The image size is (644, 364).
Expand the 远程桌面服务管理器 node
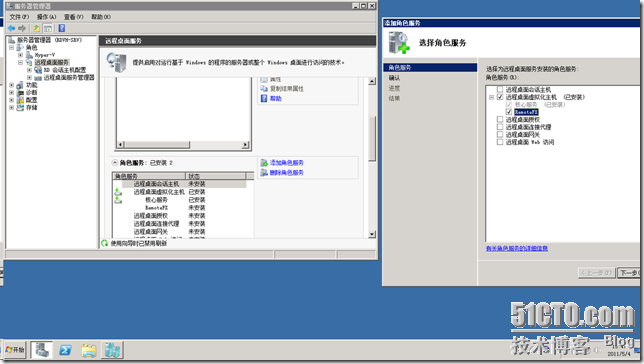tap(29, 77)
